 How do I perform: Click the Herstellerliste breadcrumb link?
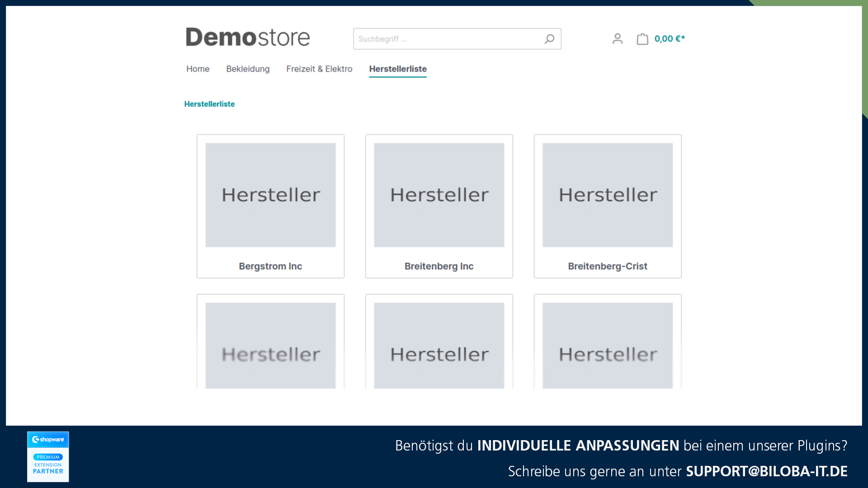point(209,104)
